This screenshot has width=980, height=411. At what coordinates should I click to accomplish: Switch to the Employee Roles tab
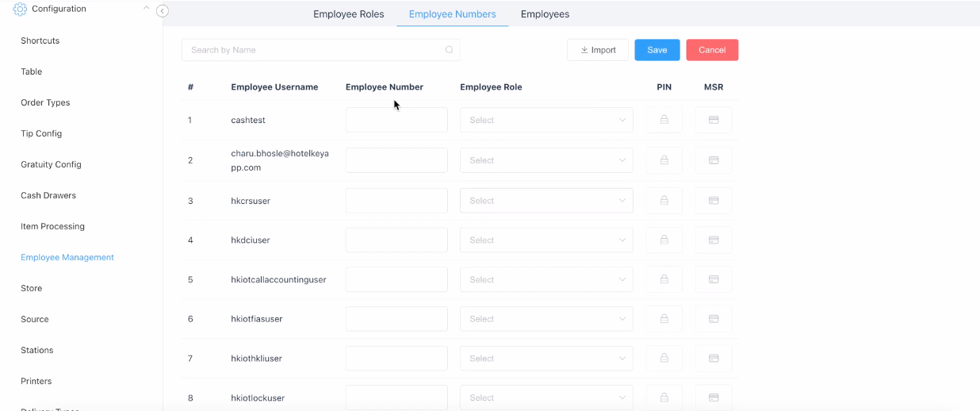pos(348,14)
